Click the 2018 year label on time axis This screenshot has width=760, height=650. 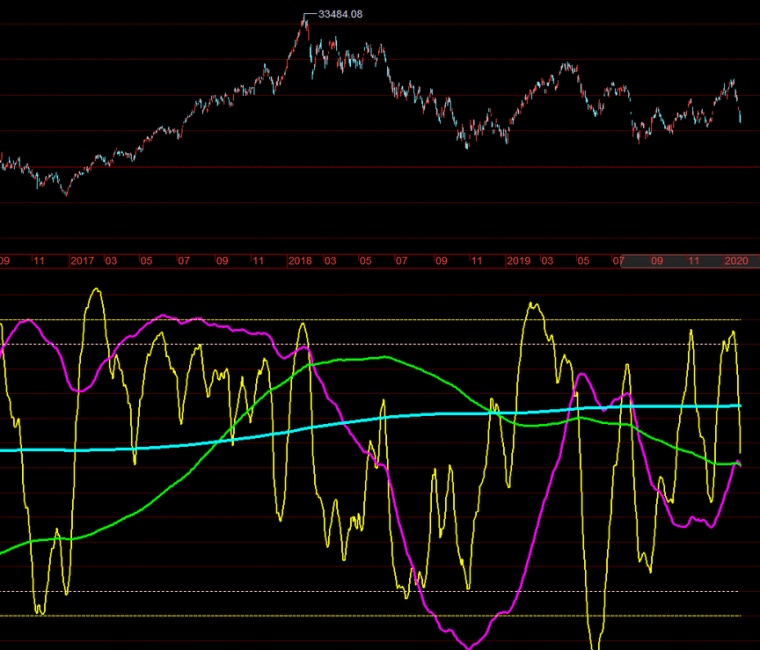[300, 261]
